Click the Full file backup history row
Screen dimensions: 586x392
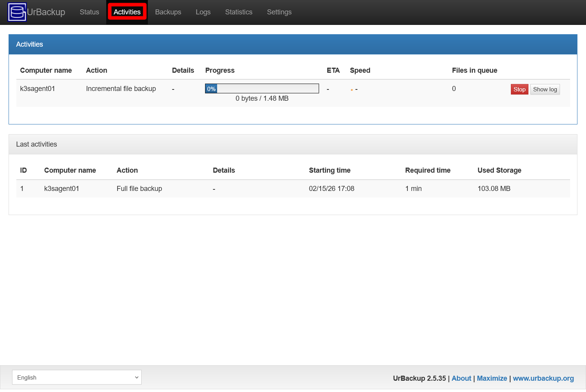pyautogui.click(x=139, y=189)
